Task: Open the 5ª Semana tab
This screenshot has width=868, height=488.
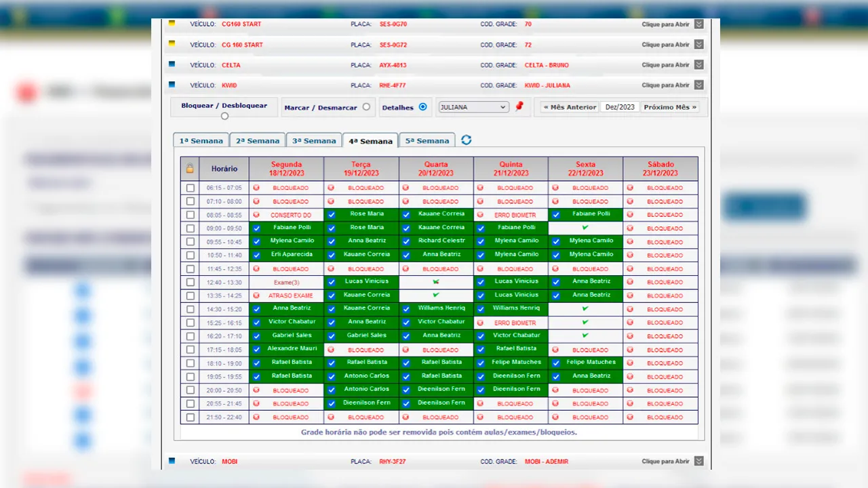Action: [x=427, y=141]
